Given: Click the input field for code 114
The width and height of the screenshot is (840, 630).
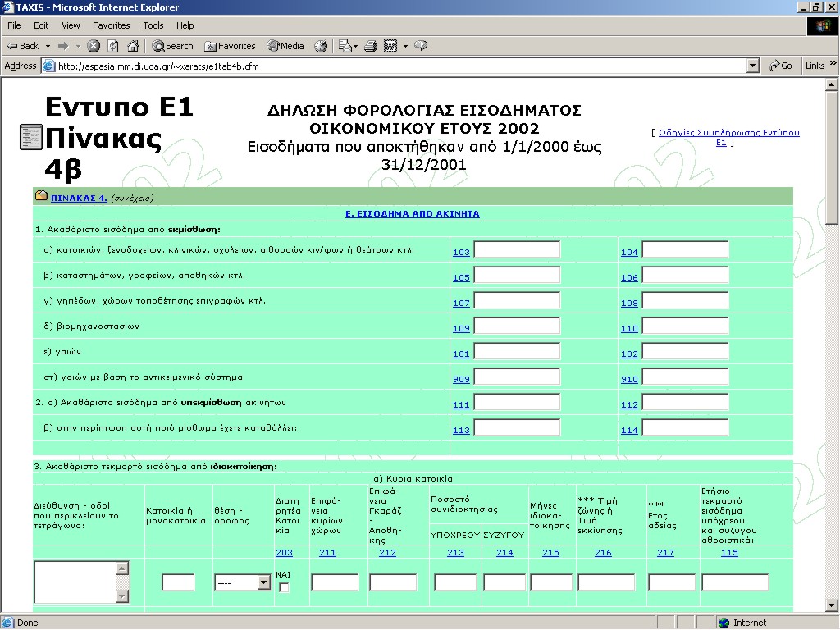Looking at the screenshot, I should point(685,427).
